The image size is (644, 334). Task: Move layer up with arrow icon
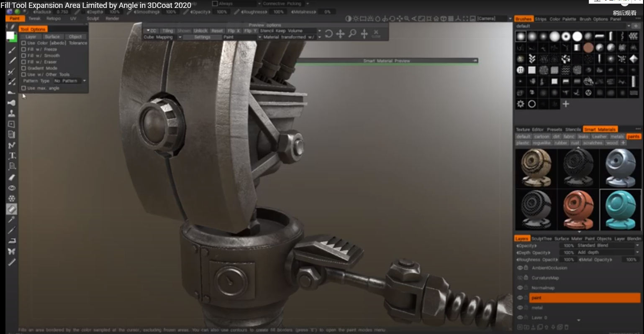(547, 327)
